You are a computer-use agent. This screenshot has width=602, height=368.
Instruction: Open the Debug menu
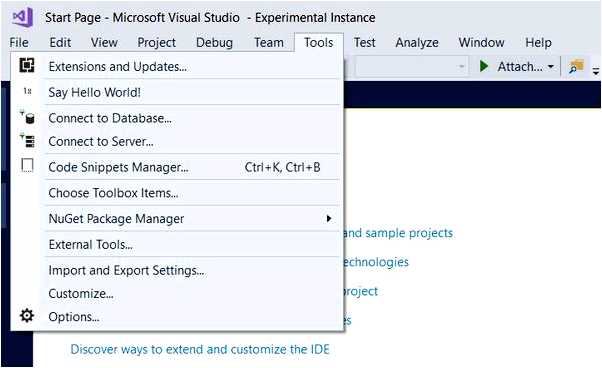(214, 42)
